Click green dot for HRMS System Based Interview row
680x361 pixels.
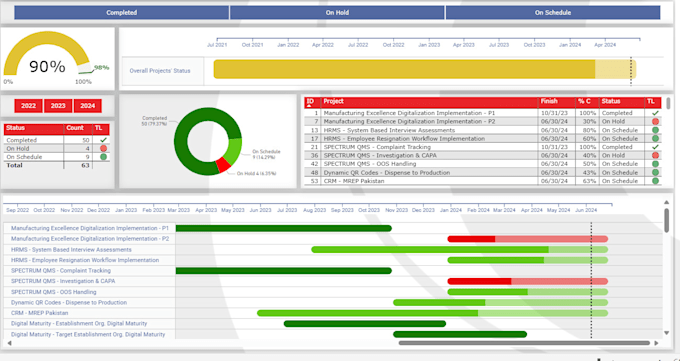click(655, 130)
